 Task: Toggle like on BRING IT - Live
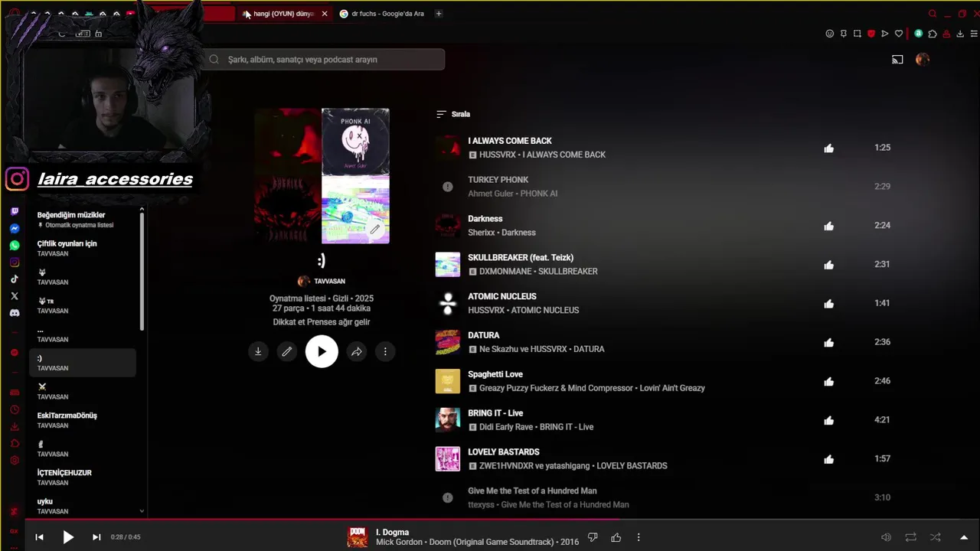click(x=828, y=420)
